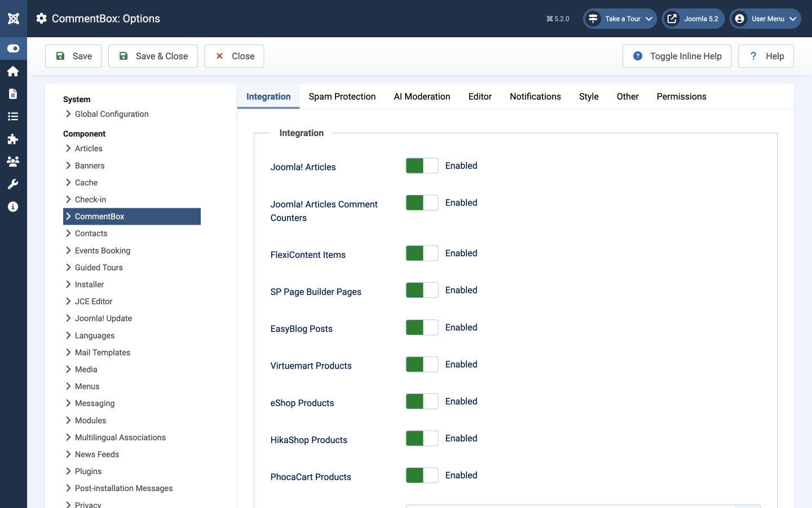The width and height of the screenshot is (812, 508).
Task: Open the Notifications tab
Action: tap(535, 97)
